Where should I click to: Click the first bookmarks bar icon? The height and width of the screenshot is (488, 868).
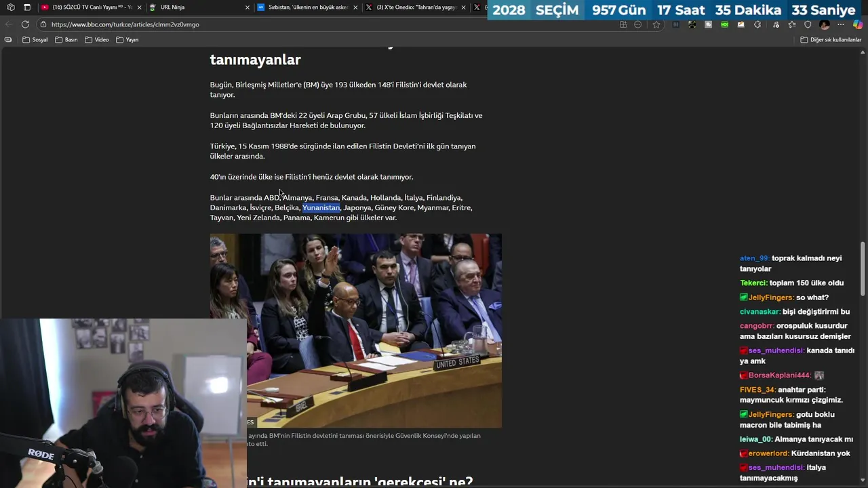[8, 40]
